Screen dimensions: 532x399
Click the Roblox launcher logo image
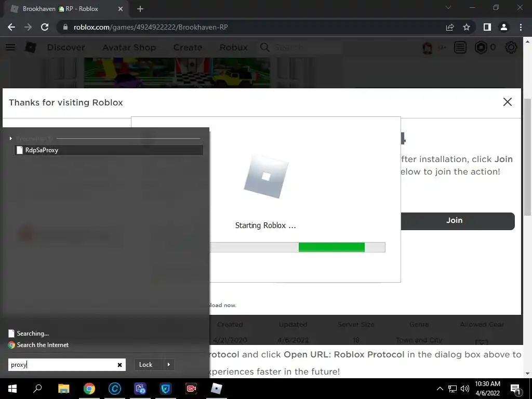pos(266,177)
